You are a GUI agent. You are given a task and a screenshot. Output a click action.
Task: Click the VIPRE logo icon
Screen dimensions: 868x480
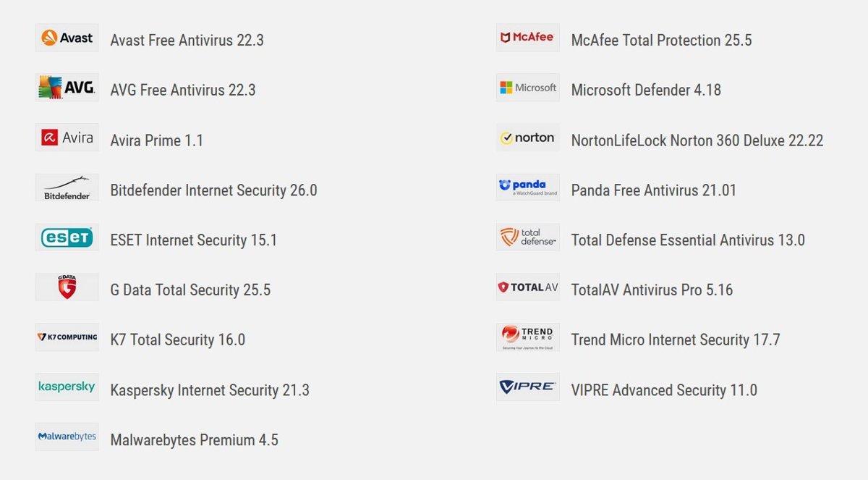(x=528, y=387)
